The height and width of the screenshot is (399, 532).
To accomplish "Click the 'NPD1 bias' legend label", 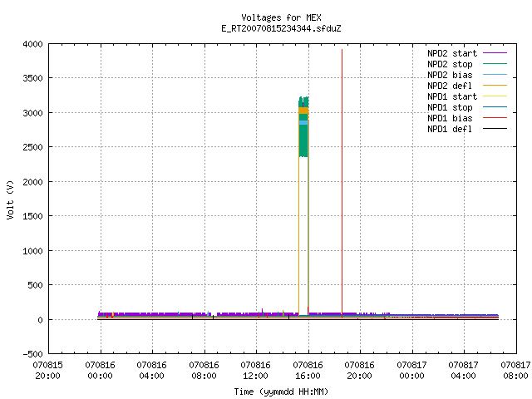I will pyautogui.click(x=450, y=118).
